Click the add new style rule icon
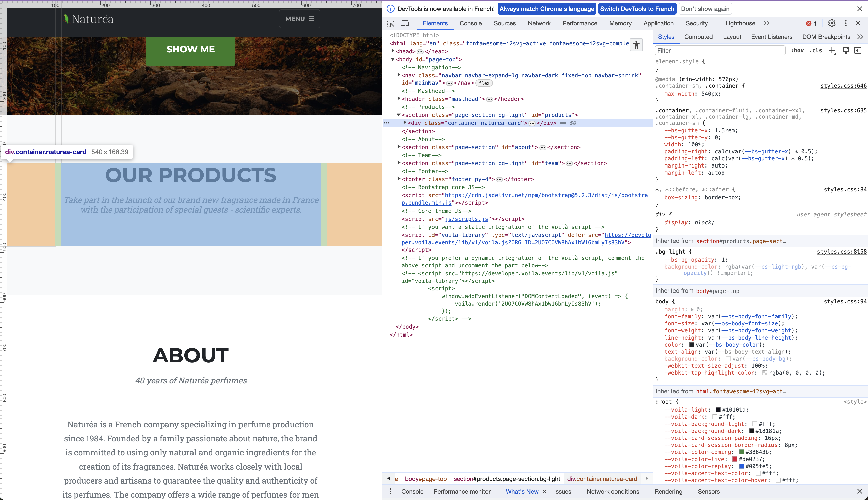Screen dimensions: 868x500 832,50
